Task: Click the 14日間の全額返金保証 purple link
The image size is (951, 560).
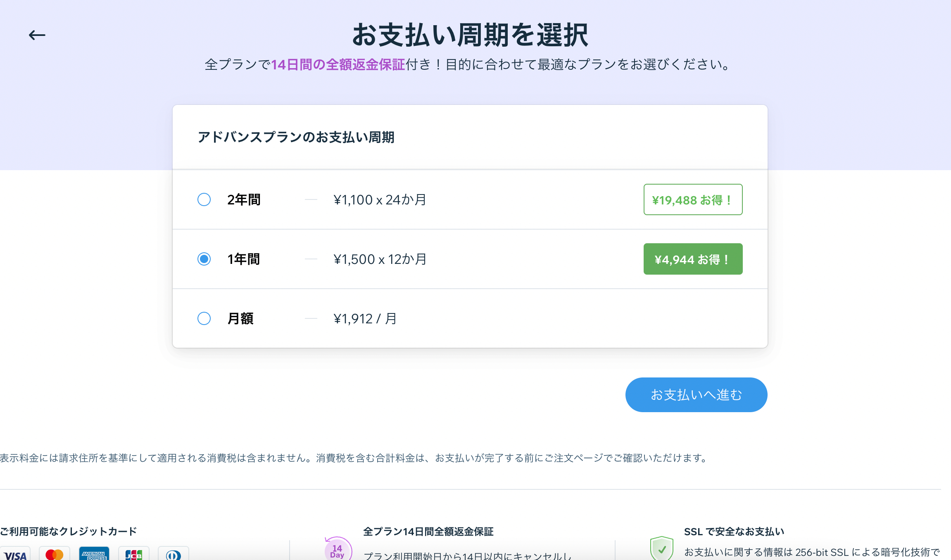Action: (x=338, y=64)
